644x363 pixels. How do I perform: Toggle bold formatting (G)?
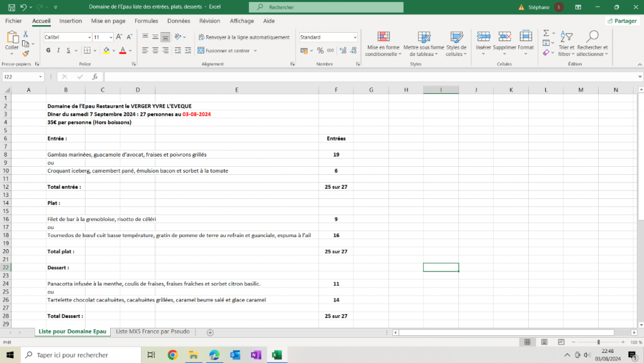[x=48, y=50]
